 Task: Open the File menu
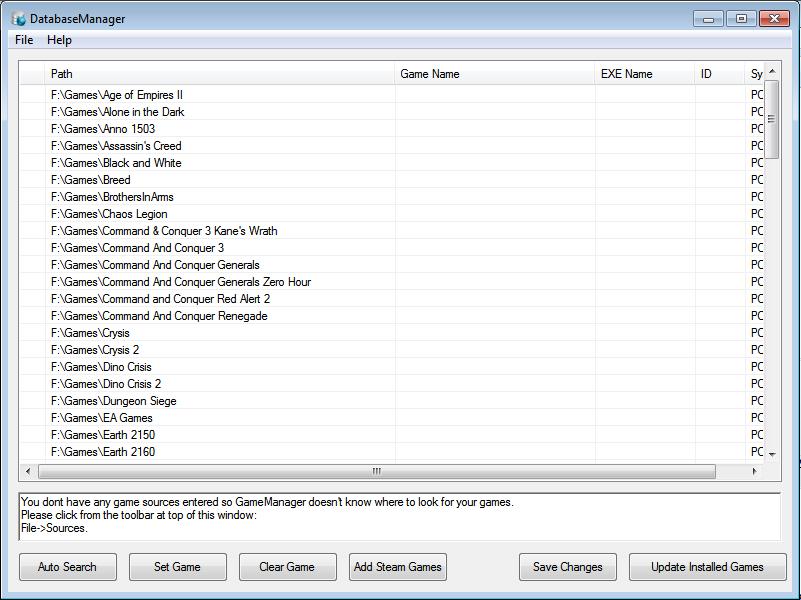[x=24, y=40]
